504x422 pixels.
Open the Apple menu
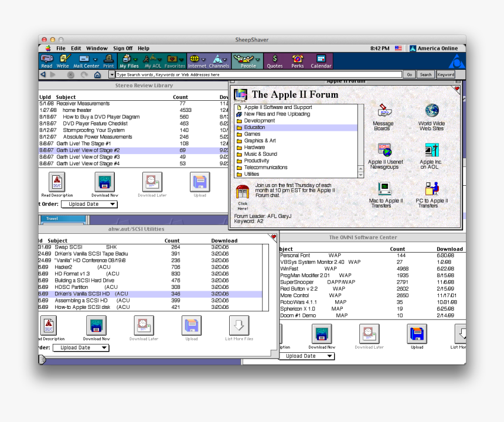pos(48,48)
